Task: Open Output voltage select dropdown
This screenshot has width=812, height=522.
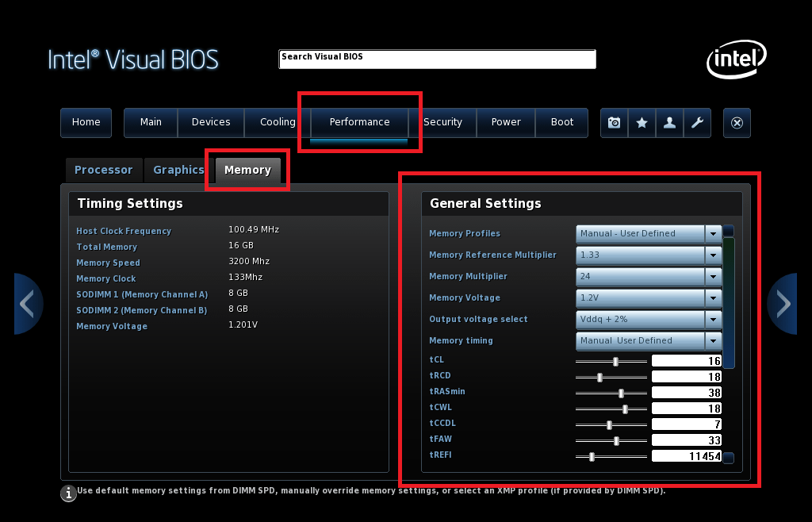Action: [649, 319]
